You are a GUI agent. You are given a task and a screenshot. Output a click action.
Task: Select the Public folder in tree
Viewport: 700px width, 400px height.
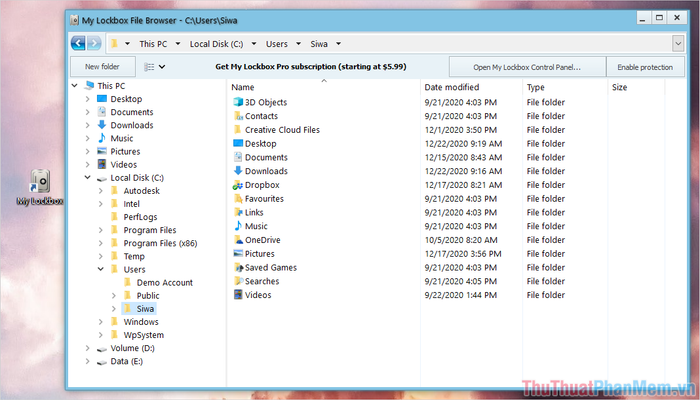148,296
